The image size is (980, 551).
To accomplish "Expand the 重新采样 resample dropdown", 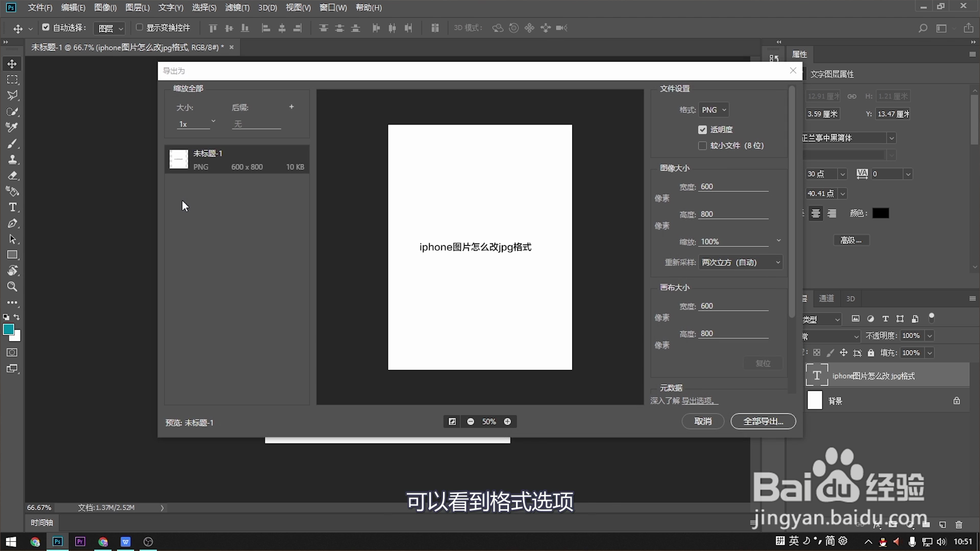I will (x=740, y=262).
